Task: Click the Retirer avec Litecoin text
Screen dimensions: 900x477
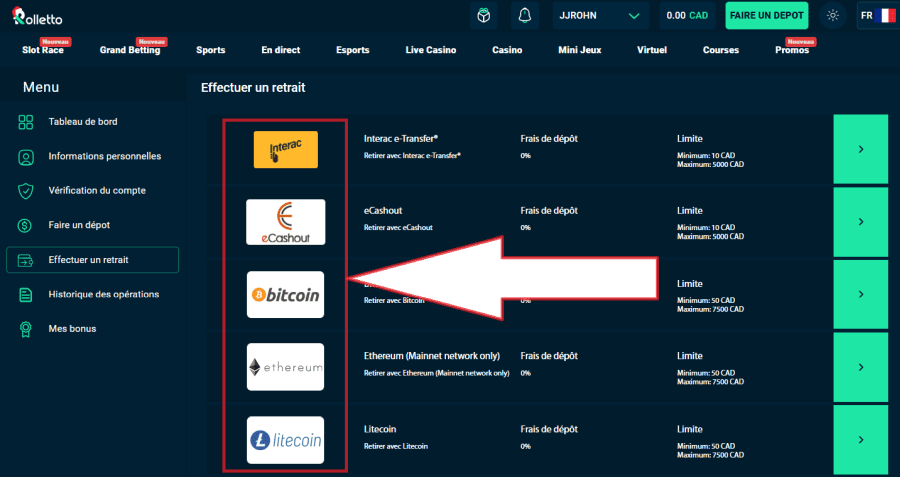Action: tap(396, 446)
